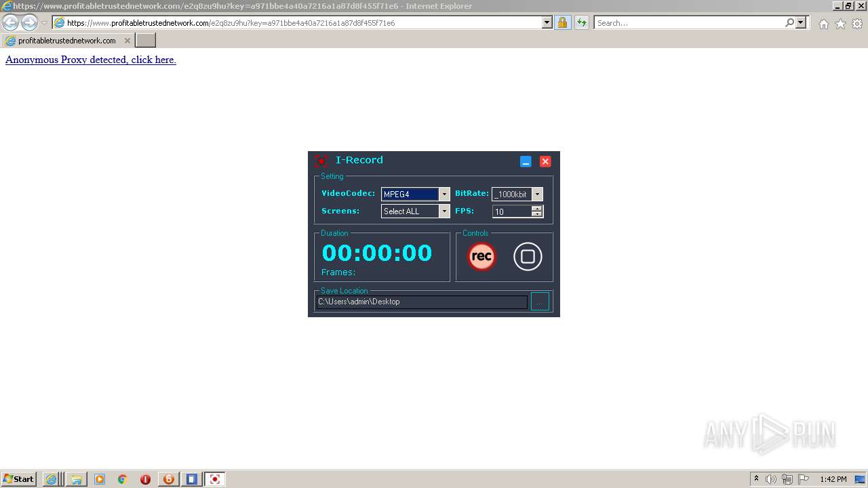This screenshot has width=868, height=488.
Task: Open the network tray icon
Action: point(787,479)
